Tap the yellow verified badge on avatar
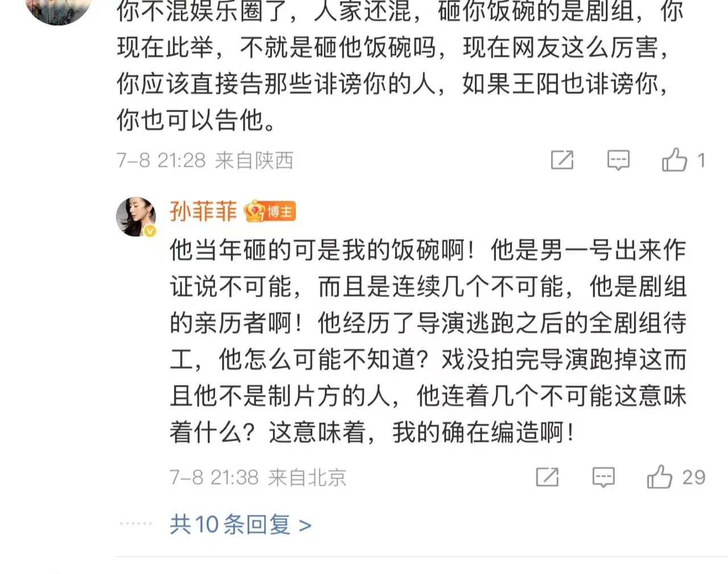The image size is (728, 574). click(x=150, y=230)
